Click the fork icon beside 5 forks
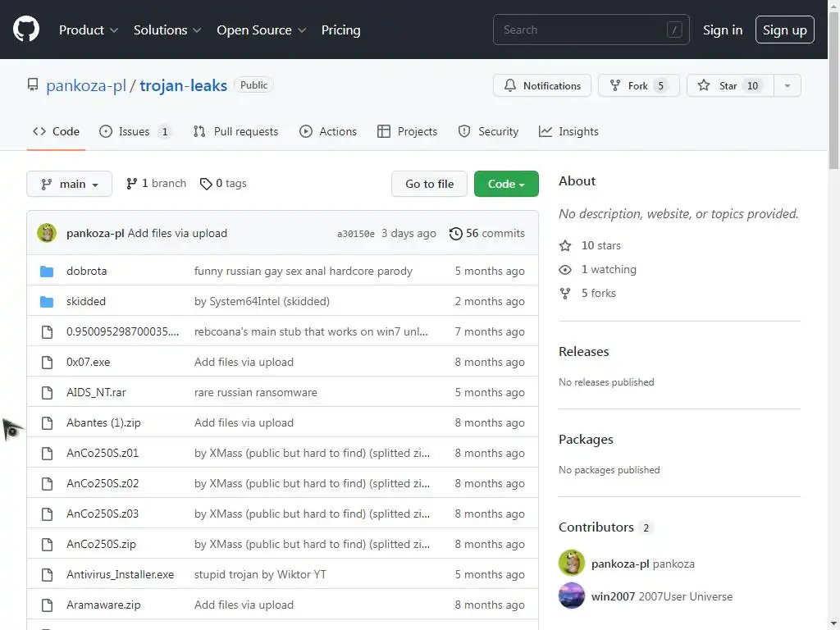Image resolution: width=840 pixels, height=630 pixels. (x=565, y=294)
